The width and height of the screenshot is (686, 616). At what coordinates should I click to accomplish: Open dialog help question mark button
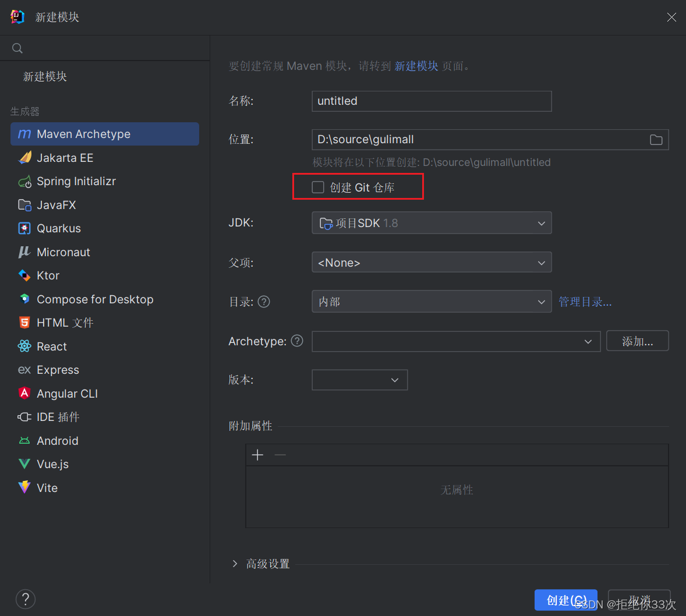26,599
